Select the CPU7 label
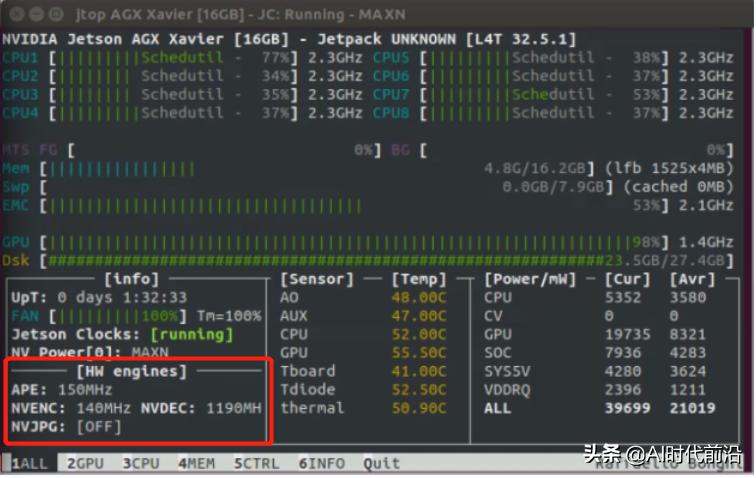 coord(391,95)
